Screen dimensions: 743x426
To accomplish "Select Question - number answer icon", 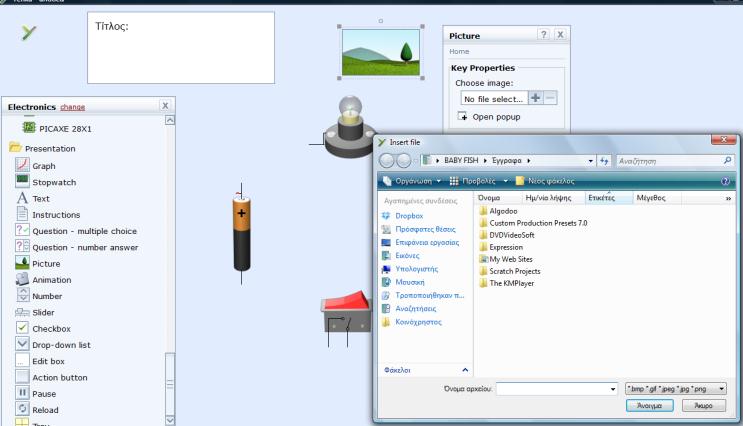I will tap(22, 246).
